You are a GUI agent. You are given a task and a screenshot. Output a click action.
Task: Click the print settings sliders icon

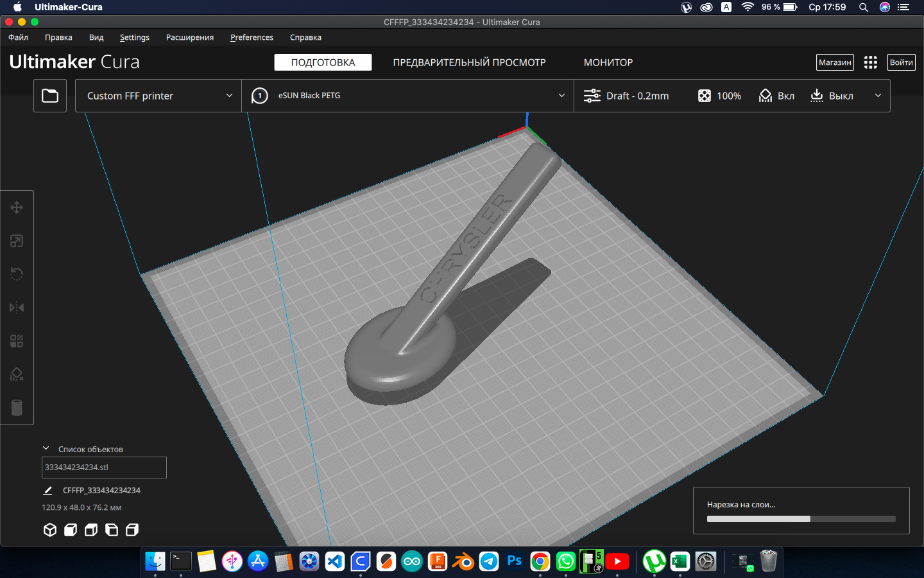(x=592, y=96)
